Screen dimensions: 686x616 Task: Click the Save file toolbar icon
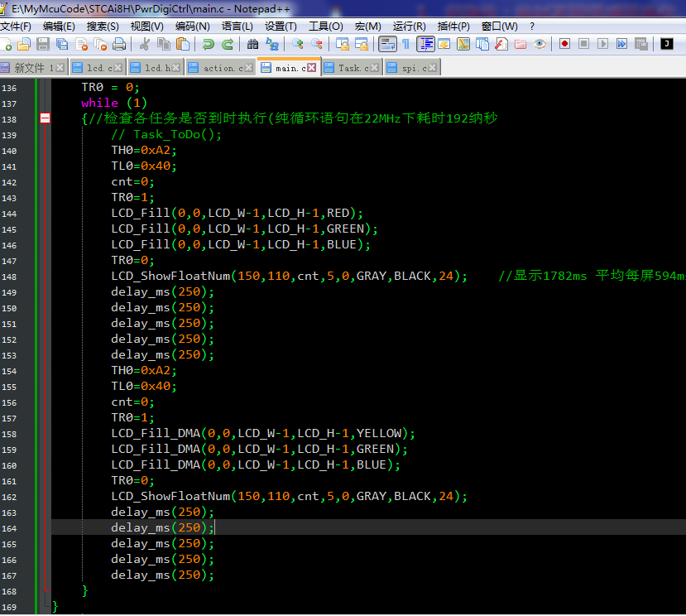coord(43,44)
